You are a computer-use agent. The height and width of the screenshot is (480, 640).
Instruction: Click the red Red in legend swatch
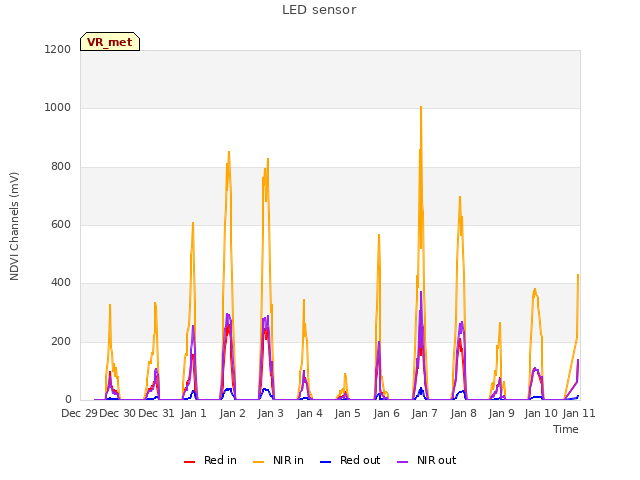189,462
